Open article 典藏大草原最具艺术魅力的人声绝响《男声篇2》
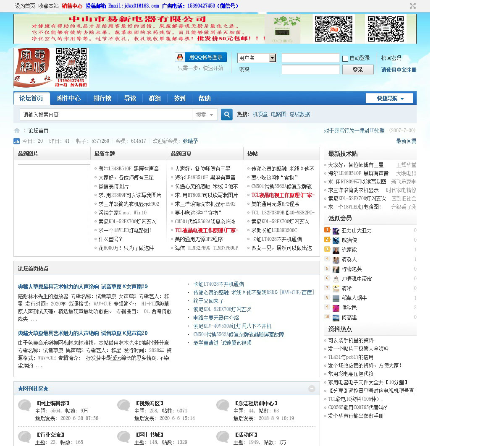The image size is (504, 446). click(x=83, y=333)
